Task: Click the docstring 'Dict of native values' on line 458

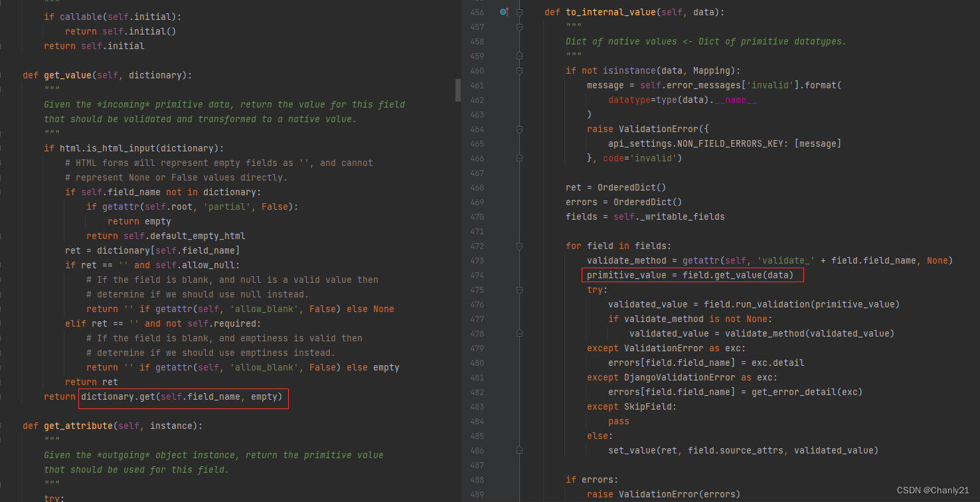Action: [x=706, y=41]
